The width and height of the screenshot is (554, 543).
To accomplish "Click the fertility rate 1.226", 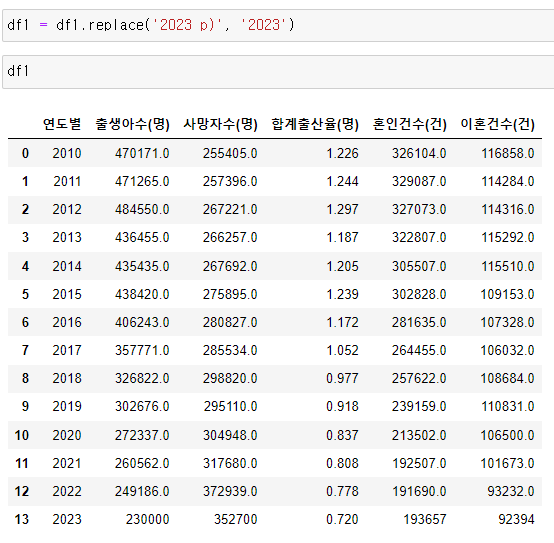I will (342, 153).
